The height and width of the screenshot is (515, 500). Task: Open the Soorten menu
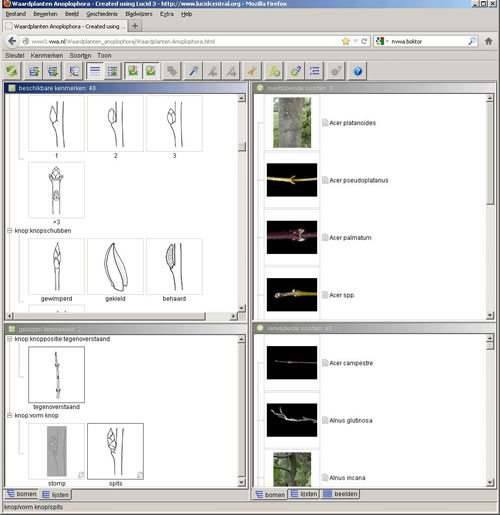click(x=80, y=55)
